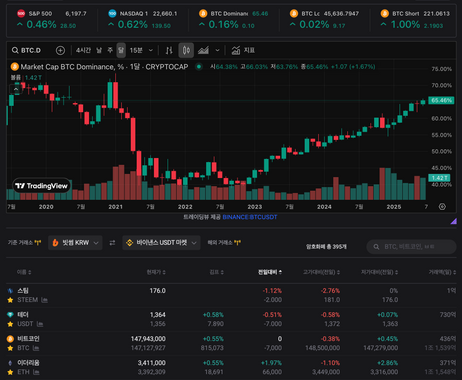Toggle favorite star for STEEM
462x380 pixels.
tap(10, 300)
